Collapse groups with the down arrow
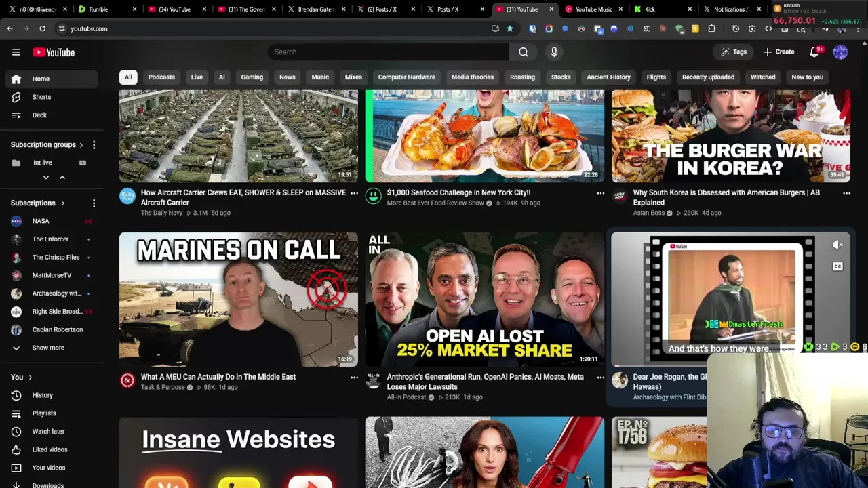Image resolution: width=868 pixels, height=488 pixels. click(46, 178)
